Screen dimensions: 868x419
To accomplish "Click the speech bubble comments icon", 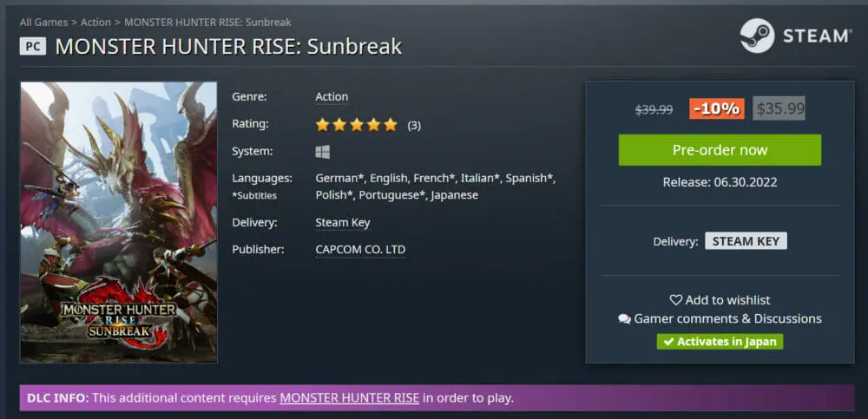I will tap(624, 319).
